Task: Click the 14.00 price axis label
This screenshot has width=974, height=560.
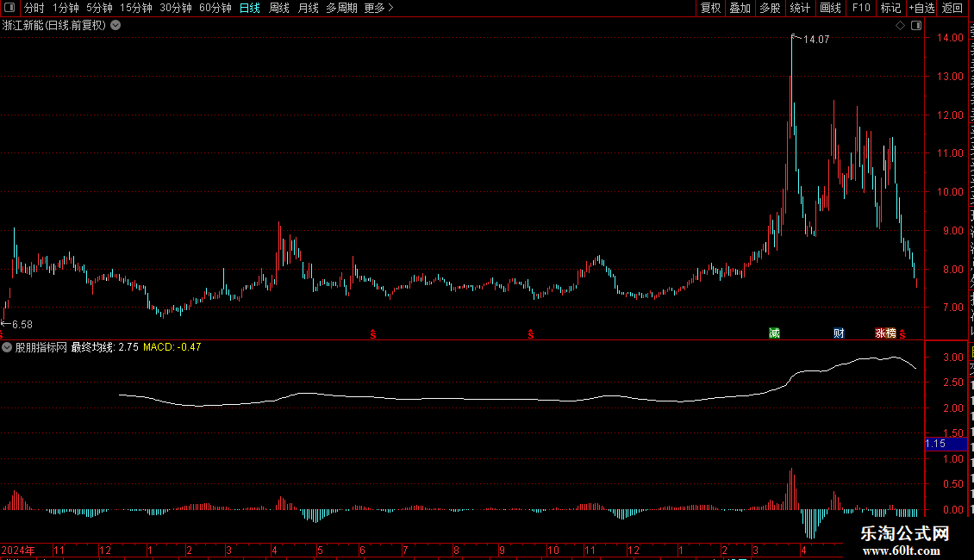Action: click(950, 38)
